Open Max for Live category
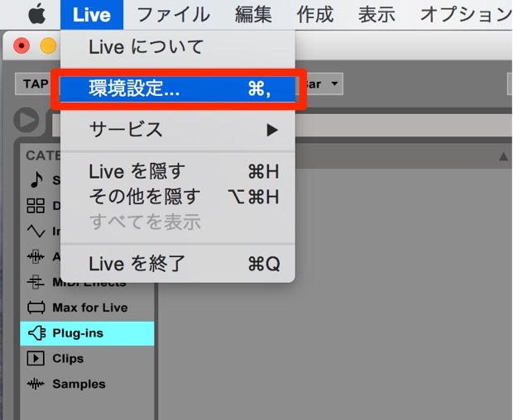 pyautogui.click(x=90, y=308)
